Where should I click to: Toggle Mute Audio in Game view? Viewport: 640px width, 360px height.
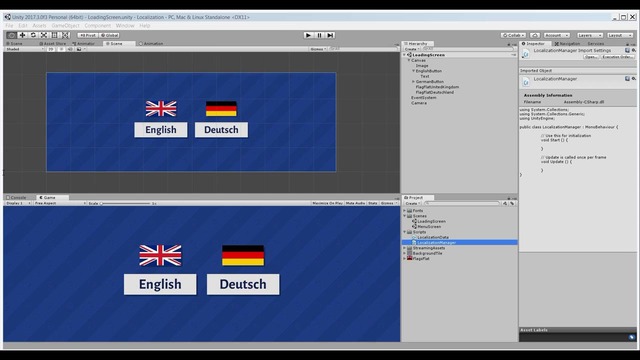[x=355, y=203]
